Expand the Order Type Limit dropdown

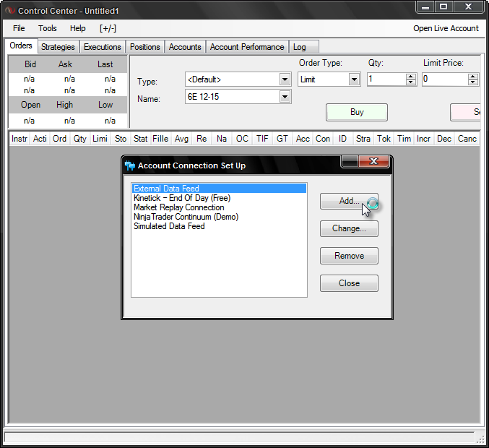pos(354,79)
